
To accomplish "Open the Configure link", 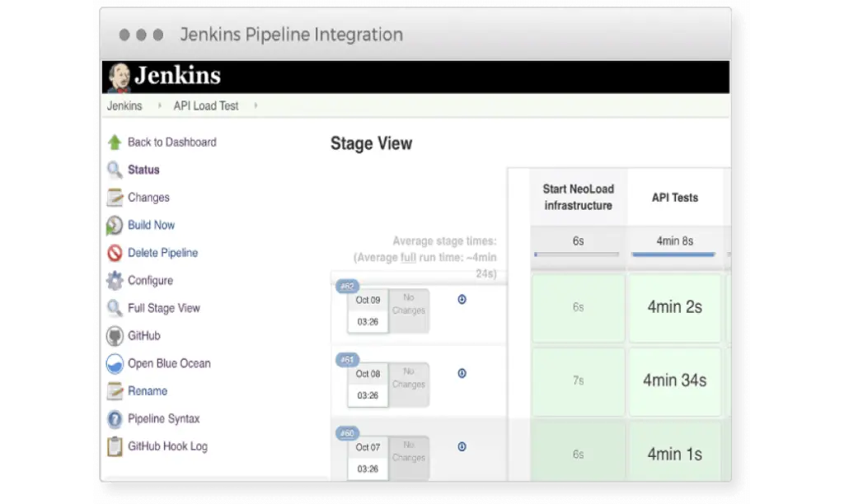I will click(x=150, y=280).
